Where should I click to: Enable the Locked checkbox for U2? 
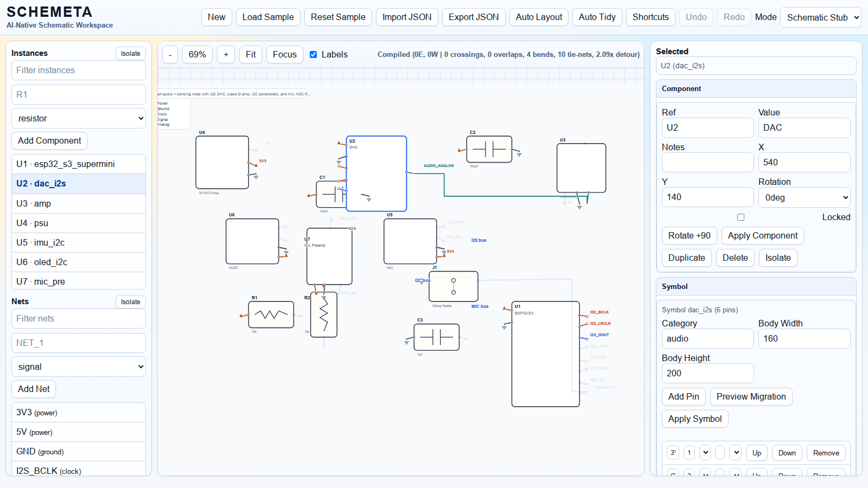741,217
